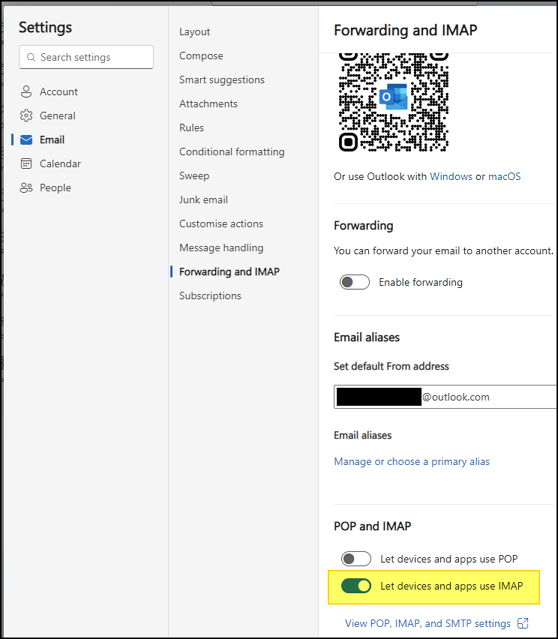Follow the macOS download link
Viewport: 558px width, 639px height.
(505, 176)
